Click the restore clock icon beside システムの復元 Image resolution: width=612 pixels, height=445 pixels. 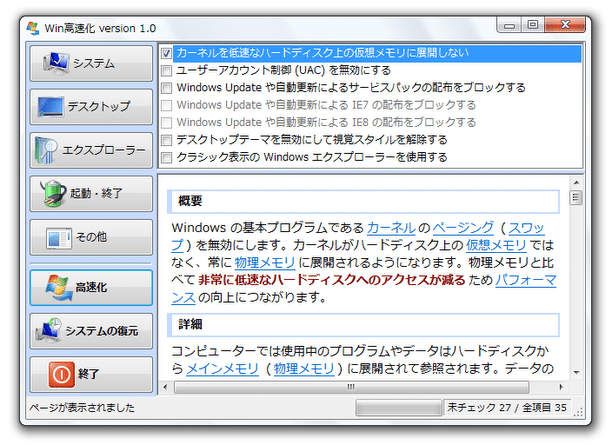click(49, 331)
